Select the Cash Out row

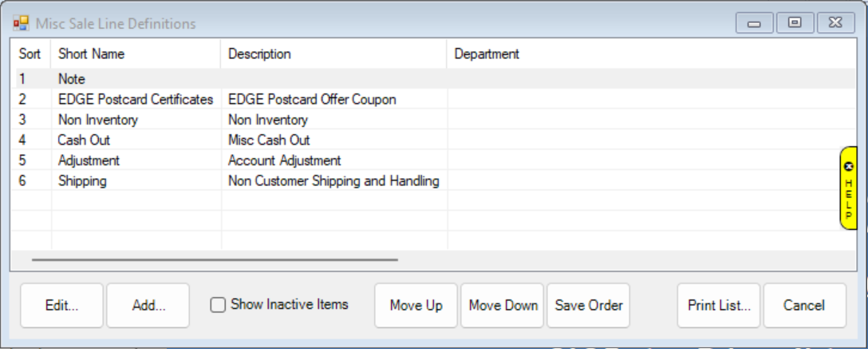coord(84,141)
